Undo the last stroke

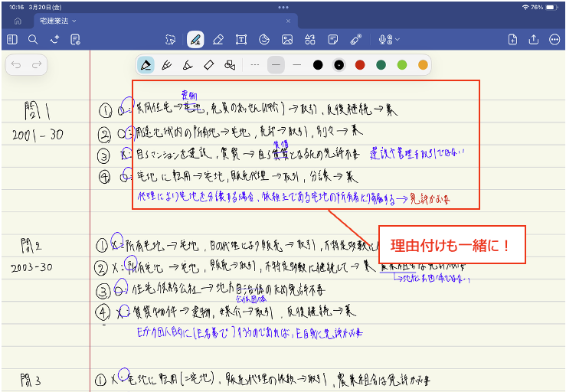17,66
